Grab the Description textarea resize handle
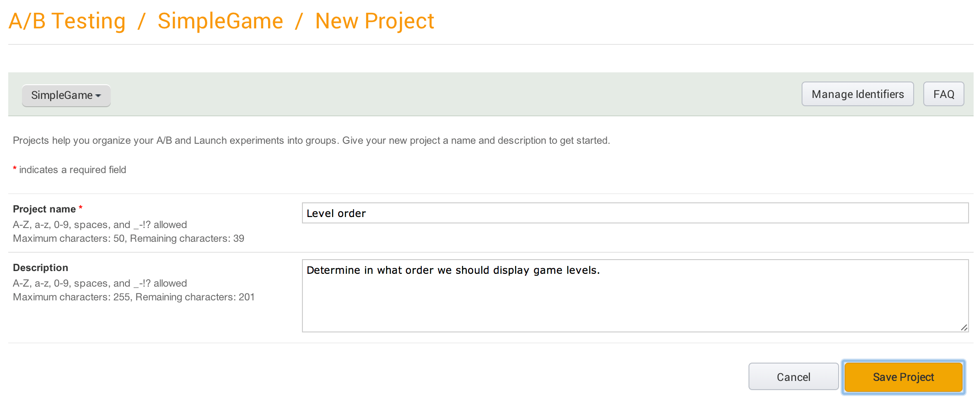 point(964,327)
